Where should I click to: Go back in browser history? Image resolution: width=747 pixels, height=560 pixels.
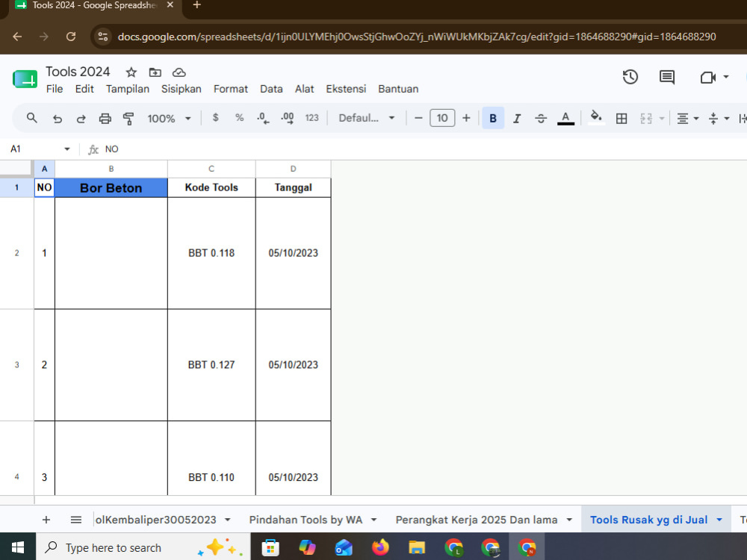pos(17,36)
